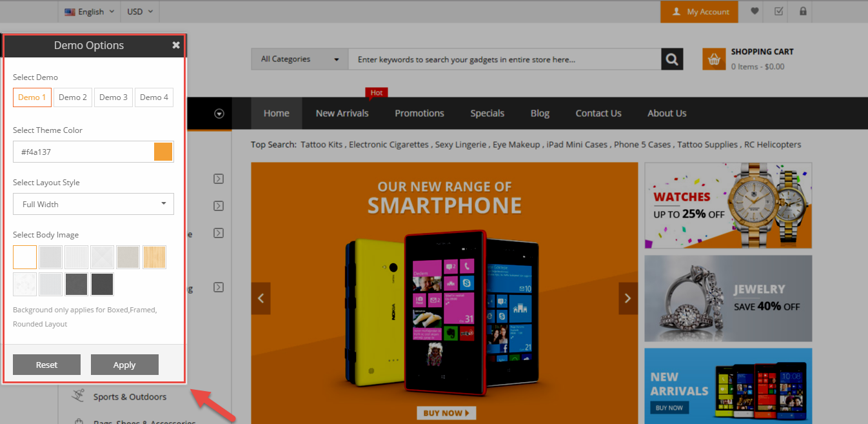Open the orange theme color swatch picker

click(164, 152)
